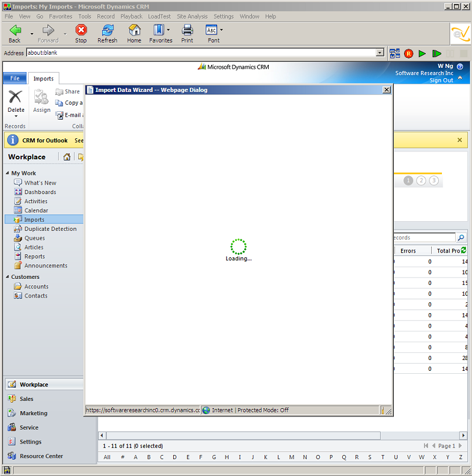Click the Address input field

pos(201,53)
